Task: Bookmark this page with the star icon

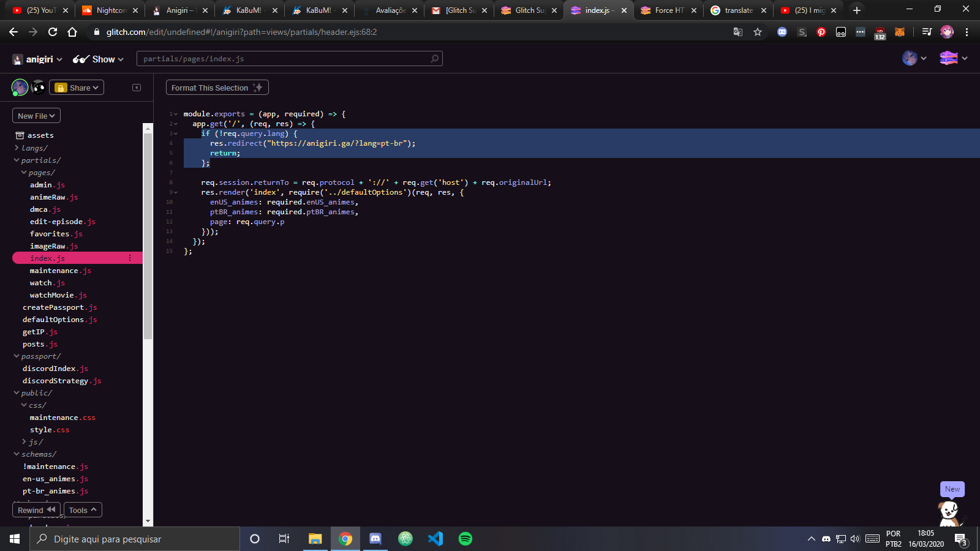Action: tap(758, 32)
